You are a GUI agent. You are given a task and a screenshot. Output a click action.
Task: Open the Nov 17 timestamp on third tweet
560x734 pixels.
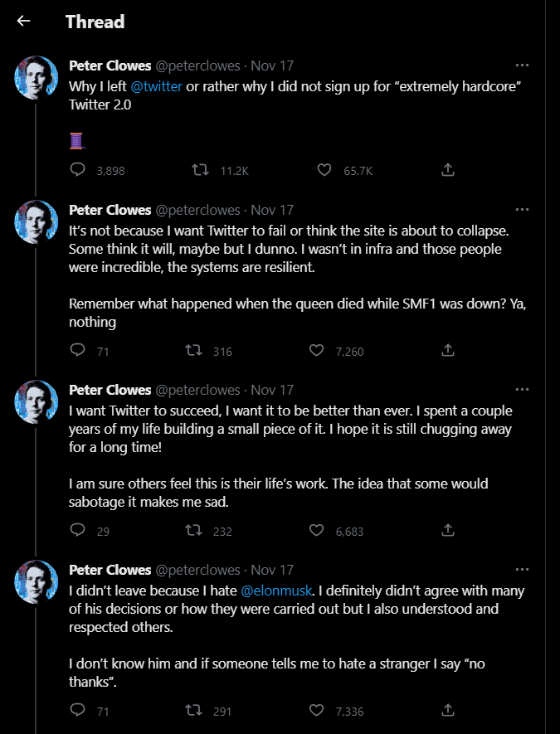pyautogui.click(x=272, y=390)
